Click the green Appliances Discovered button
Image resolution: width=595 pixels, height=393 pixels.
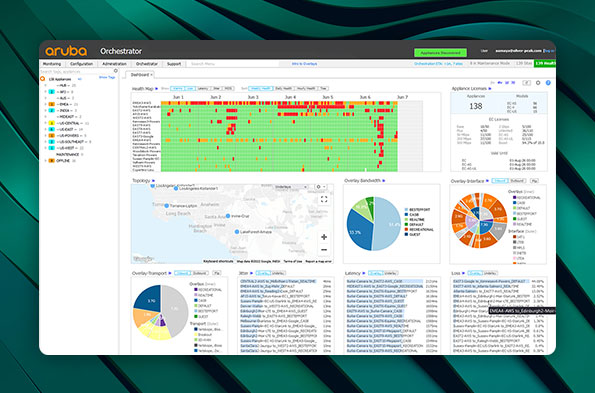click(440, 53)
